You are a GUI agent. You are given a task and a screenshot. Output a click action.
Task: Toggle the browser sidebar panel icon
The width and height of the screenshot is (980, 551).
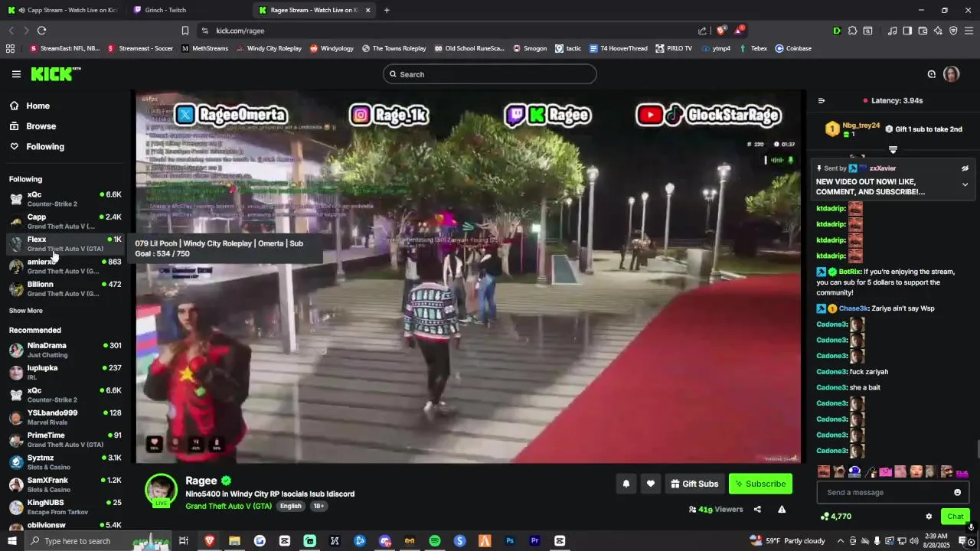907,31
